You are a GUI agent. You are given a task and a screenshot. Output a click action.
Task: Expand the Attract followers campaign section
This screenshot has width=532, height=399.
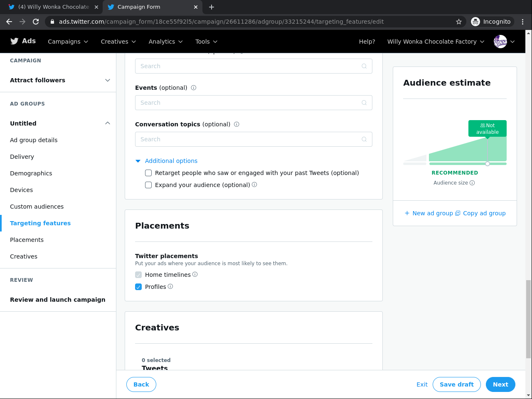click(x=108, y=80)
